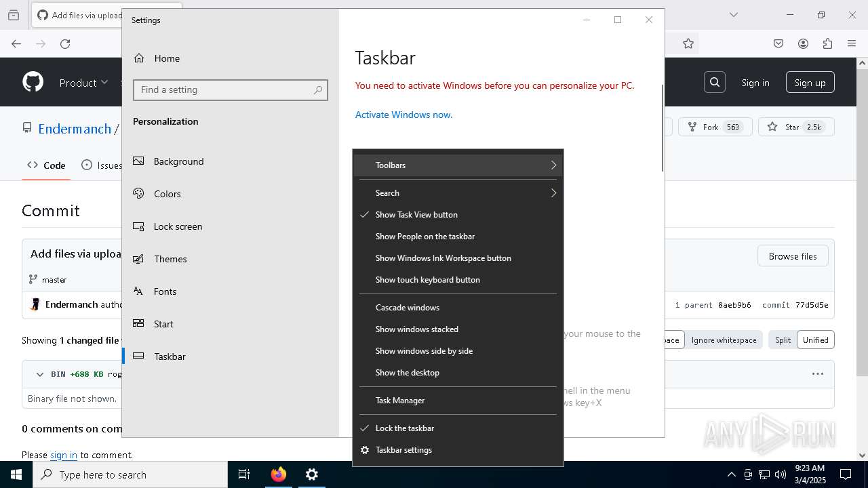Expand Toolbars submenu
This screenshot has width=868, height=488.
tap(458, 165)
